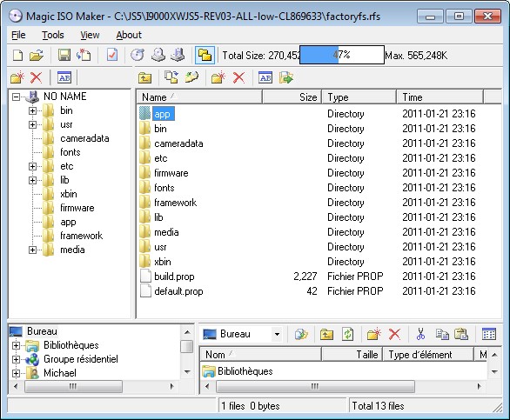Go up one folder in the image file list toolbar
This screenshot has width=510, height=420.
(x=144, y=77)
